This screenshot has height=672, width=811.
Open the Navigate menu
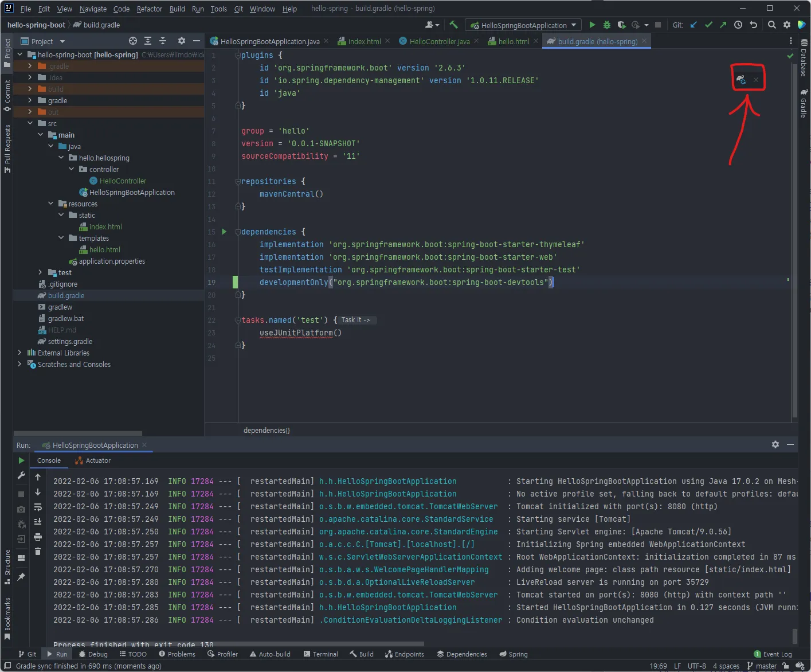click(93, 9)
